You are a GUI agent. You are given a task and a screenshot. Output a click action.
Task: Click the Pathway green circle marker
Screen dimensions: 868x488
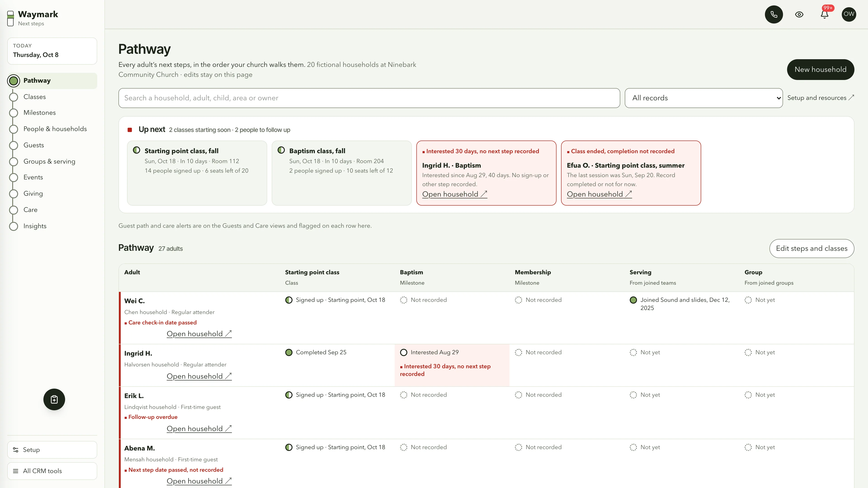[x=14, y=81]
